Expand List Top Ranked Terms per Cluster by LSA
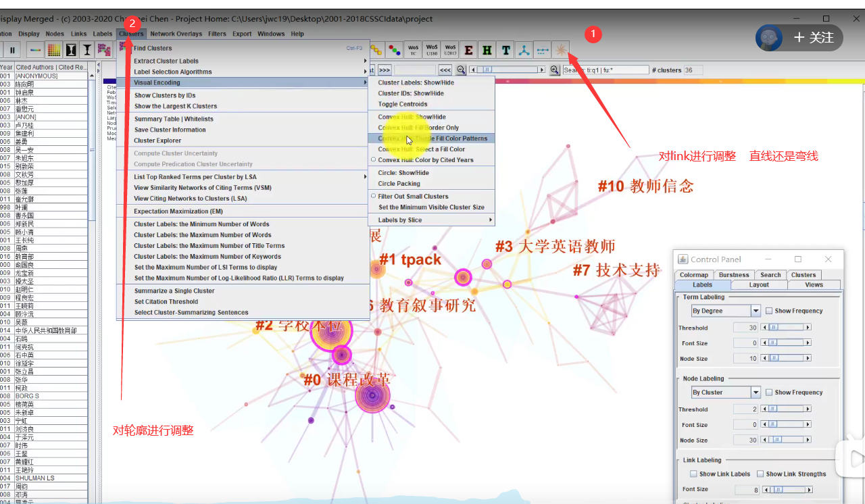This screenshot has width=865, height=504. click(243, 177)
